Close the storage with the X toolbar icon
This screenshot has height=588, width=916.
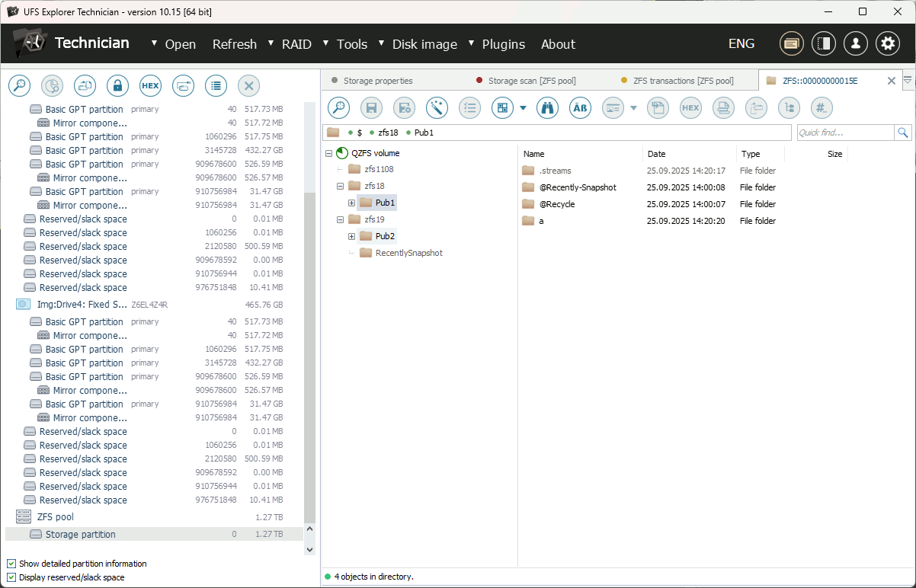point(248,85)
